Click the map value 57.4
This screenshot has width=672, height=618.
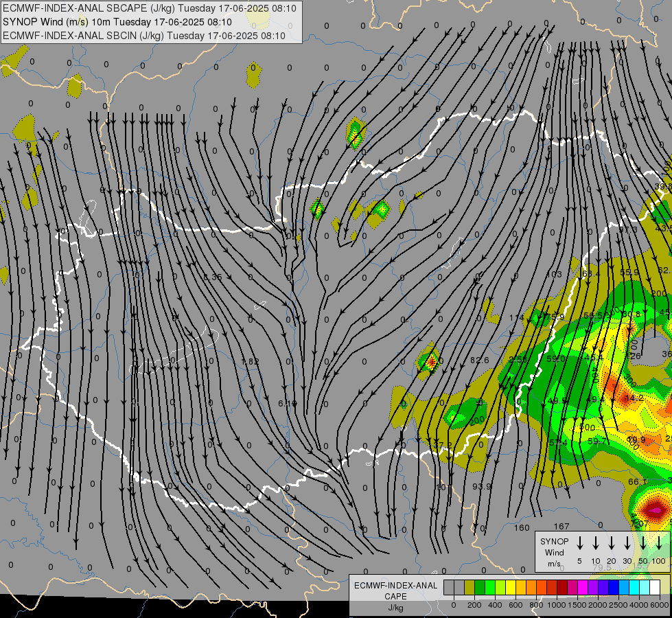(559, 442)
